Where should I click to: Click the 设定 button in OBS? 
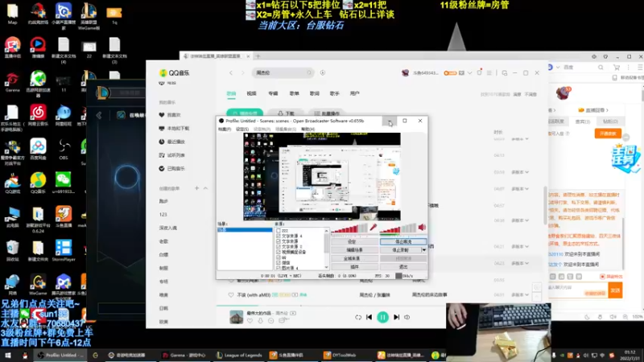click(354, 242)
